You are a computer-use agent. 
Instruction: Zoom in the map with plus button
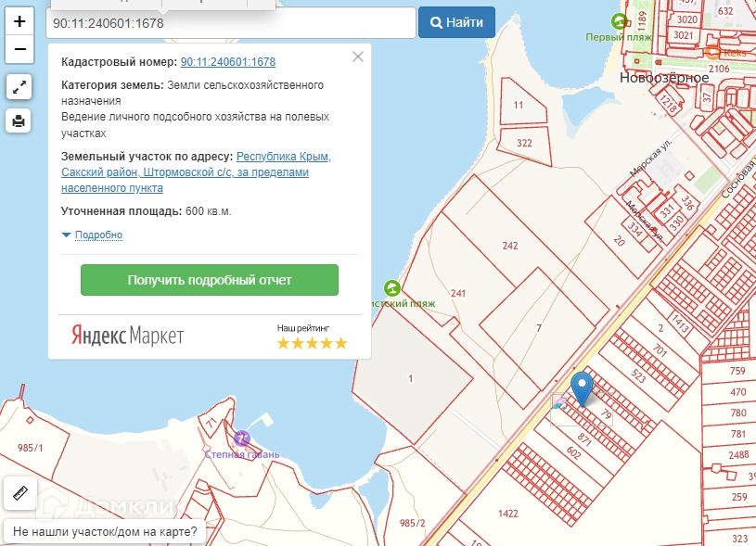click(x=19, y=21)
